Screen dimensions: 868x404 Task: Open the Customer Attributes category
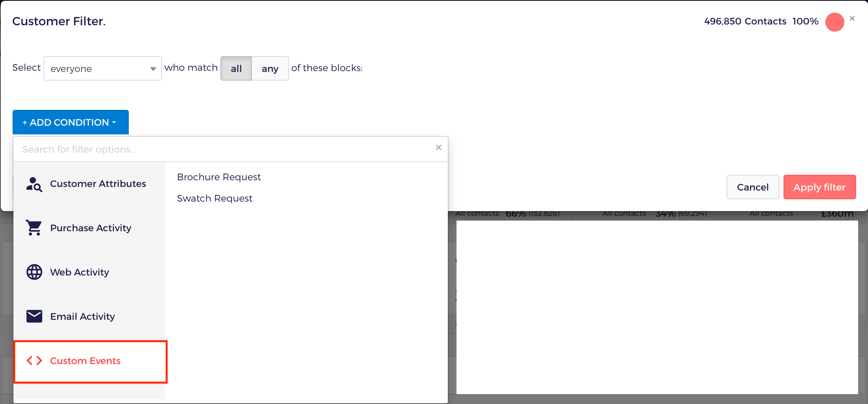(x=89, y=184)
